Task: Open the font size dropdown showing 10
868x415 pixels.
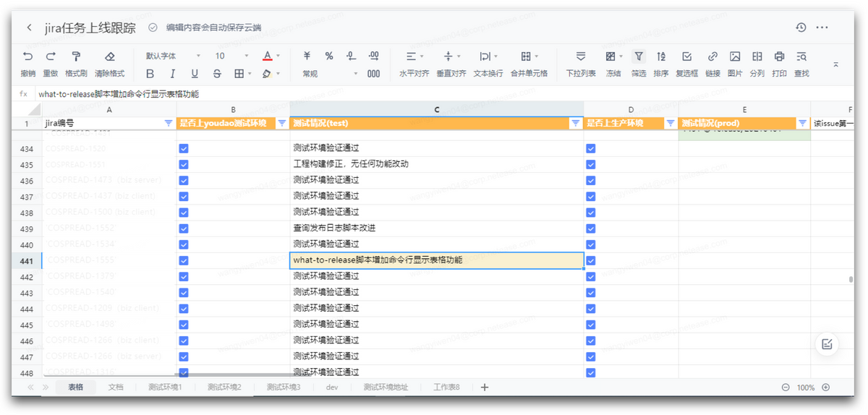Action: pos(231,56)
